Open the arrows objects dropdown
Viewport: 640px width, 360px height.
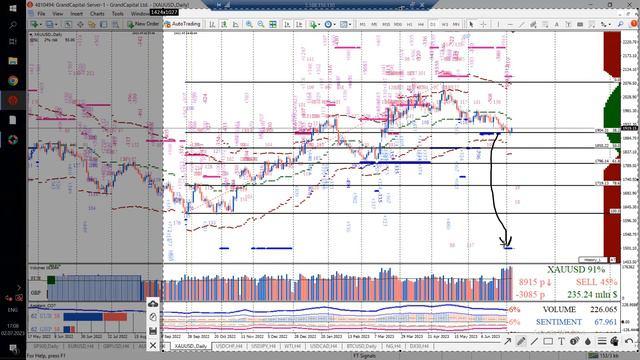(x=605, y=24)
